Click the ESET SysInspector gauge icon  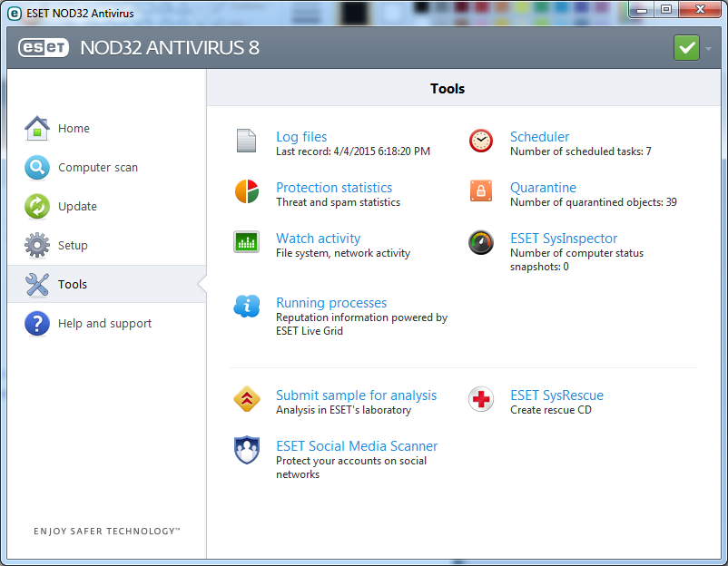(480, 242)
